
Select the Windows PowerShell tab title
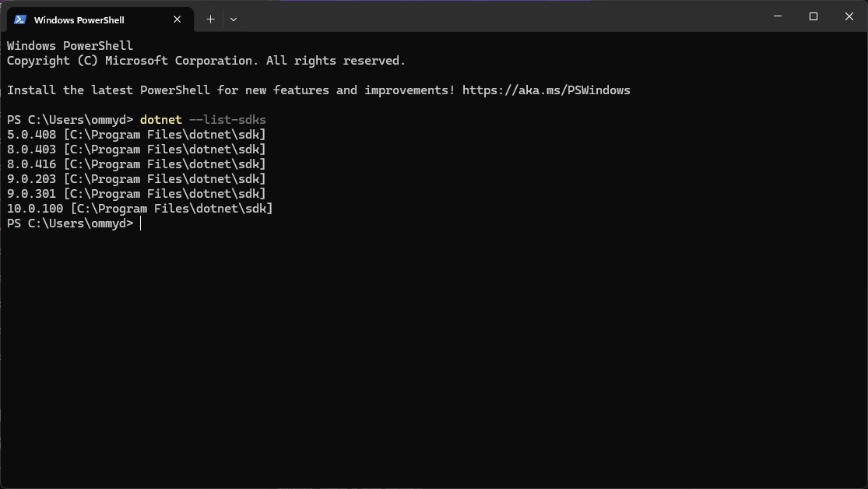point(79,19)
